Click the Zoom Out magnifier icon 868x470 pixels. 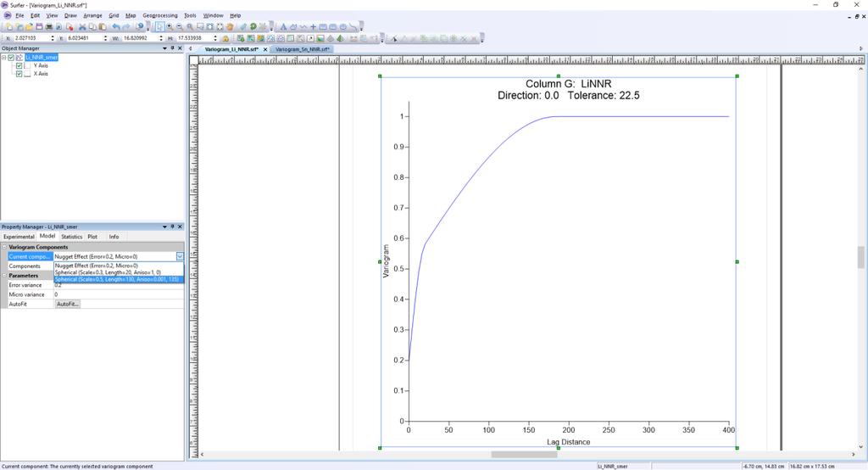coord(180,26)
